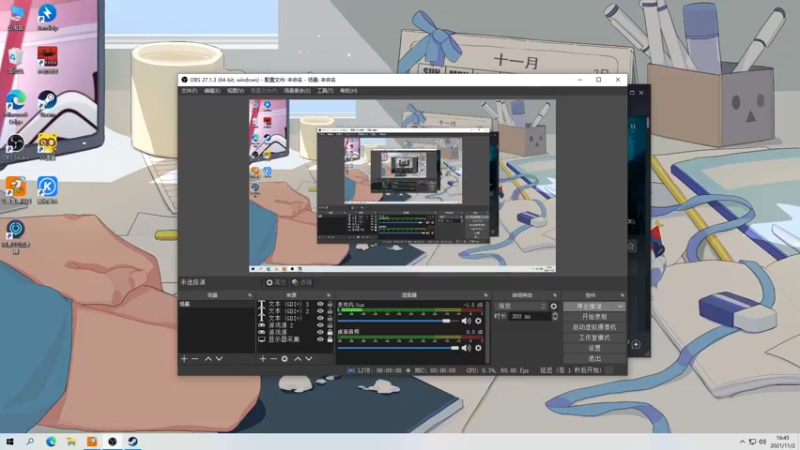Open File Explorer from the taskbar

tap(71, 442)
